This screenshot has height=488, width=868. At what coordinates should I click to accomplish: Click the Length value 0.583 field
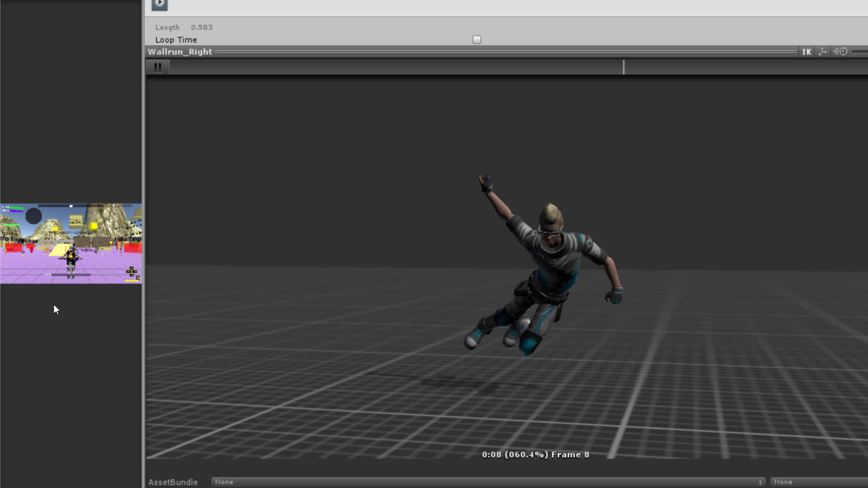point(202,28)
